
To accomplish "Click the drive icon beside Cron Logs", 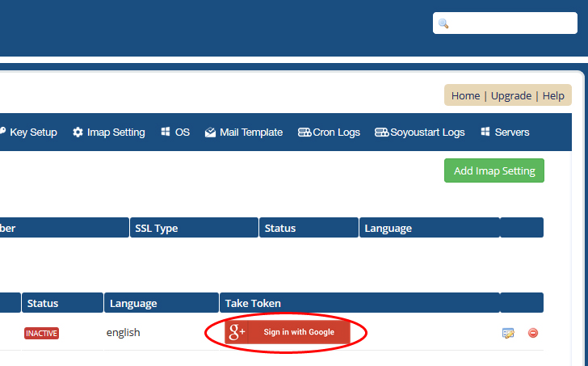I will (304, 133).
